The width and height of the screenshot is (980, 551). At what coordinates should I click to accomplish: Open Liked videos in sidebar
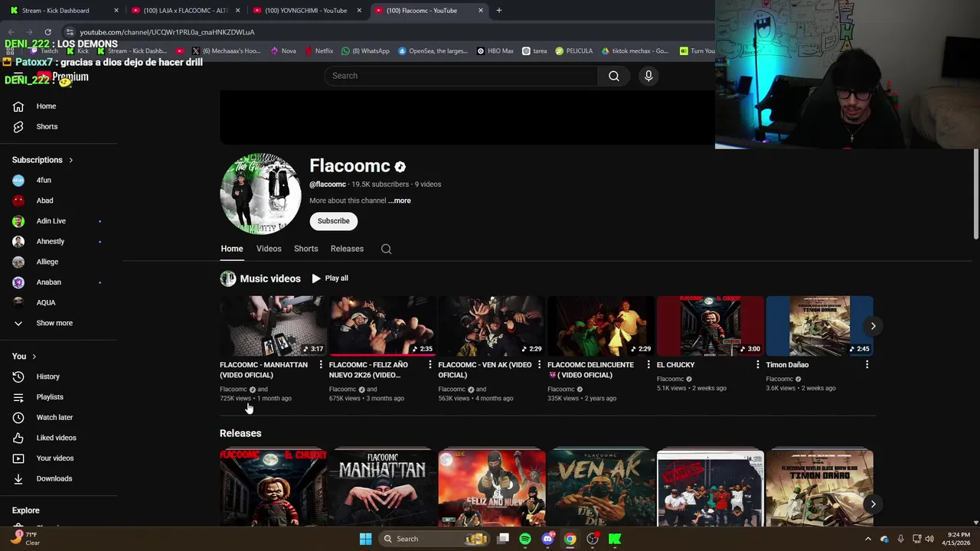[55, 438]
